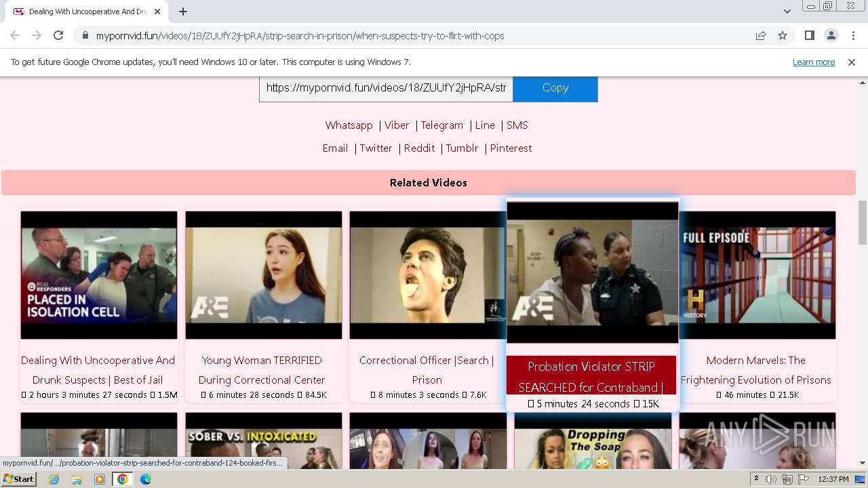This screenshot has height=488, width=868.
Task: Copy the video link
Action: click(555, 88)
